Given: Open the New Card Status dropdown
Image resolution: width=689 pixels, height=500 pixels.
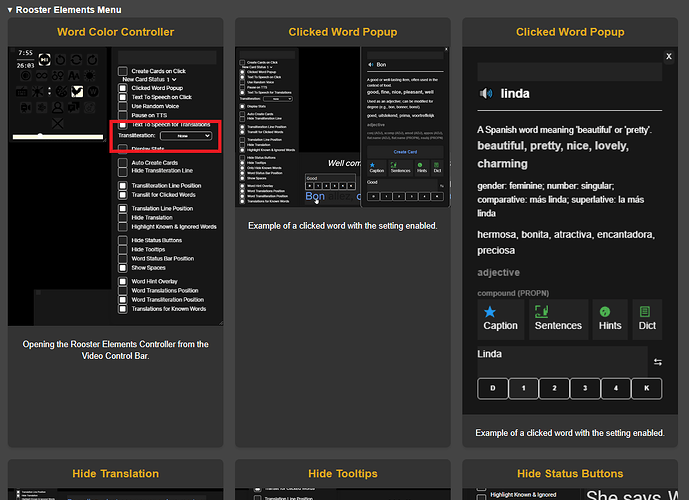Looking at the screenshot, I should [148, 79].
